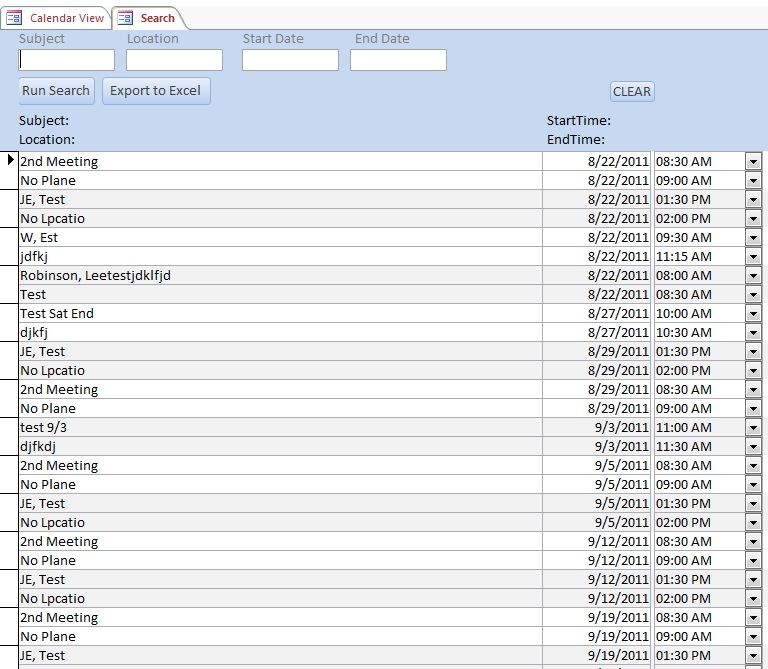Expand the 11:15 AM dropdown in jdfkj row
Image resolution: width=768 pixels, height=669 pixels.
[x=753, y=256]
